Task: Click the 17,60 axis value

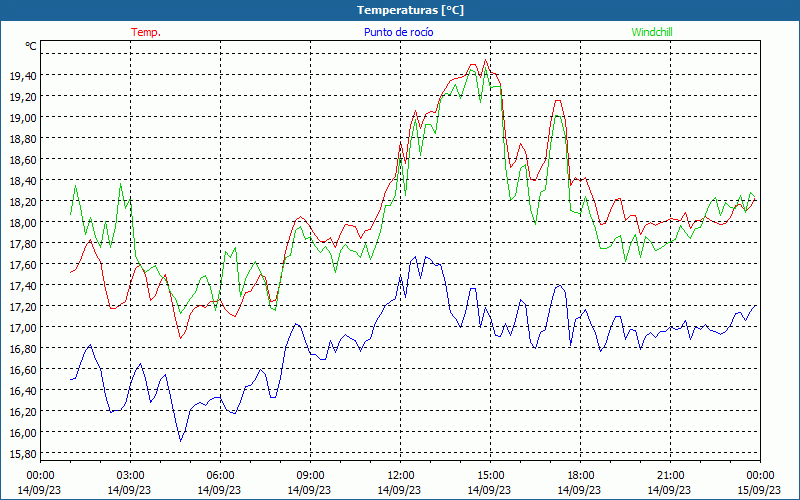Action: tap(23, 264)
